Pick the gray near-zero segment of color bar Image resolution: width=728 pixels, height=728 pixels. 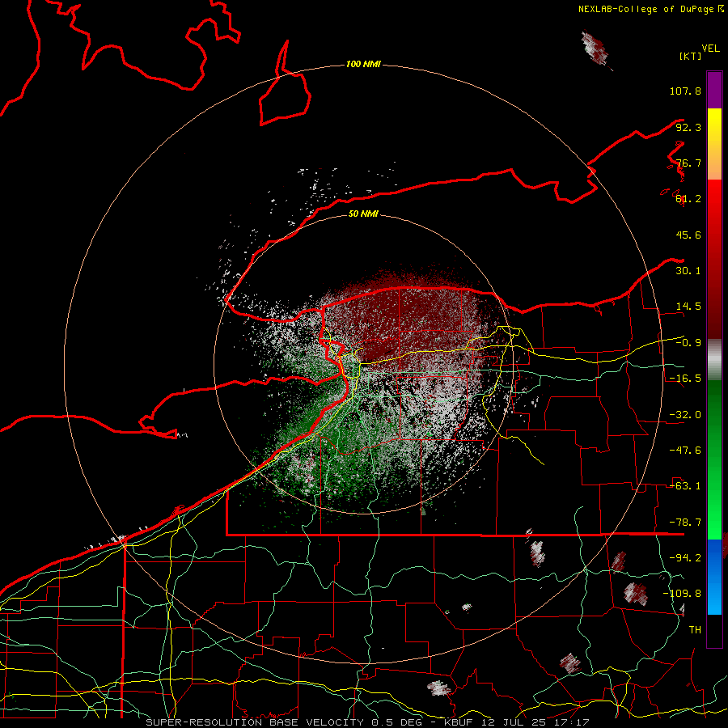click(714, 360)
